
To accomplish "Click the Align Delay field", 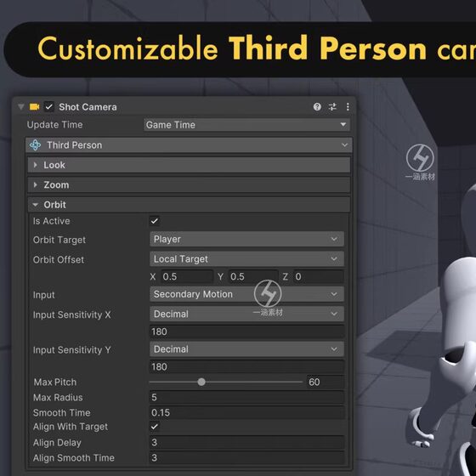I will click(x=246, y=442).
